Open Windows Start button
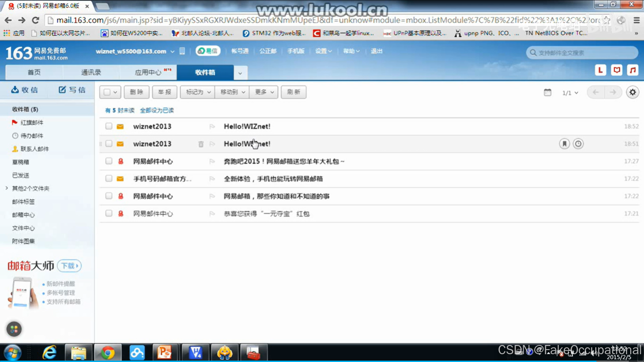 (12, 353)
